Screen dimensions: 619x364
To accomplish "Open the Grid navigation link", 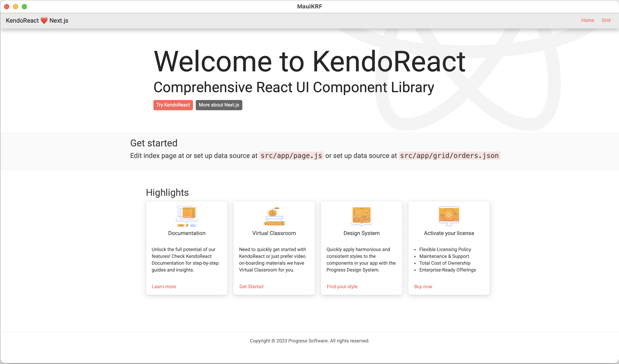I will coord(606,20).
